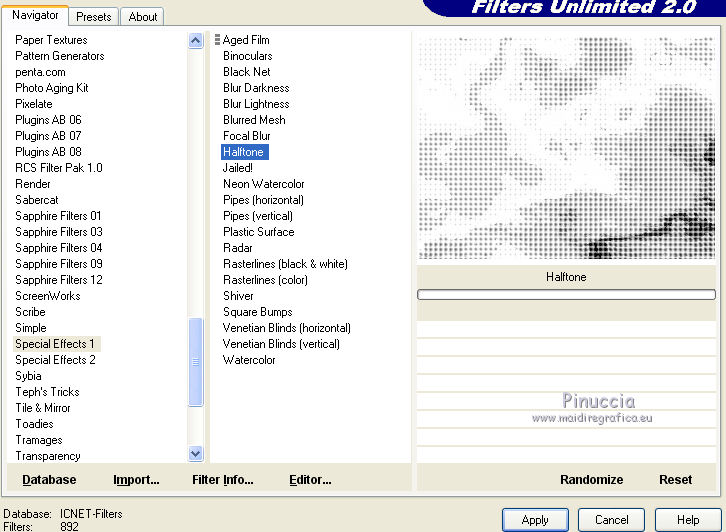Choose the Plastic Surface filter
726x532 pixels.
[x=258, y=232]
